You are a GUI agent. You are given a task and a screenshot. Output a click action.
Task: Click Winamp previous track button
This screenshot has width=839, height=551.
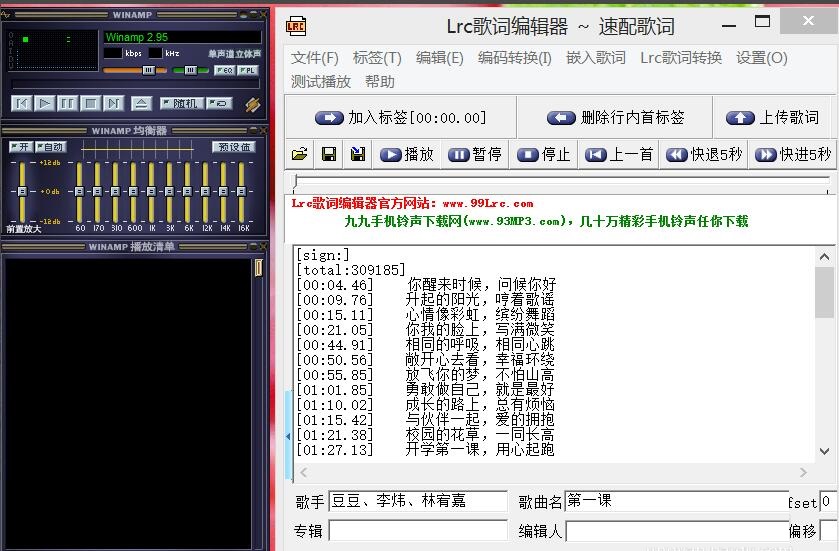[x=22, y=103]
